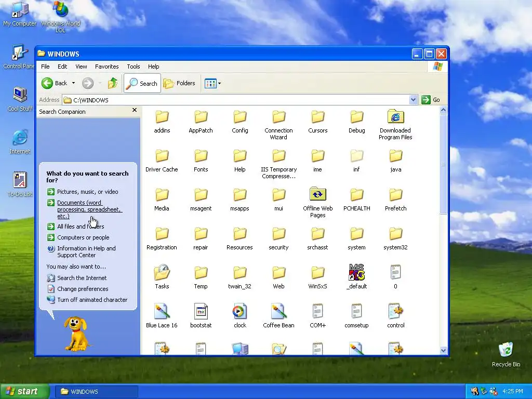532x399 pixels.
Task: Select the Blue Lace 16 bitmap file
Action: click(162, 315)
